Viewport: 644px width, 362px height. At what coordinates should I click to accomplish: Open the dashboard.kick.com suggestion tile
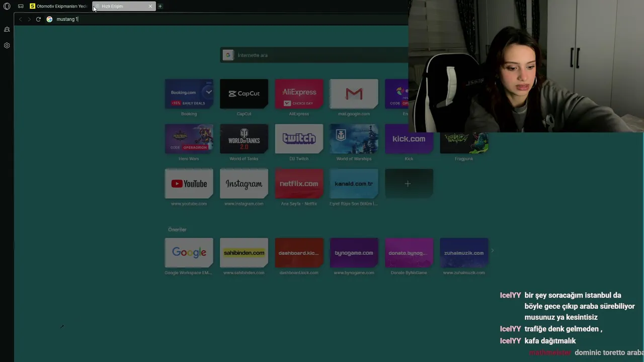point(299,252)
